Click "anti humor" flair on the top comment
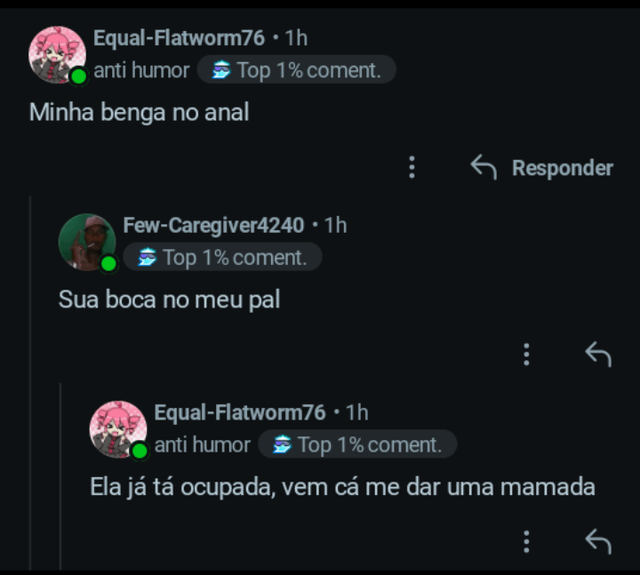Screen dimensions: 640x575 point(141,70)
